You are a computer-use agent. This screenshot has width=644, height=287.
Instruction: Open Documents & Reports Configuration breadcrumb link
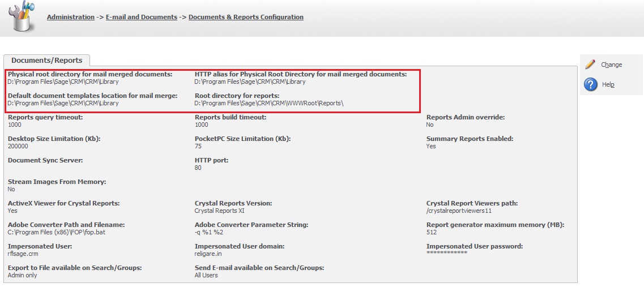tap(246, 17)
